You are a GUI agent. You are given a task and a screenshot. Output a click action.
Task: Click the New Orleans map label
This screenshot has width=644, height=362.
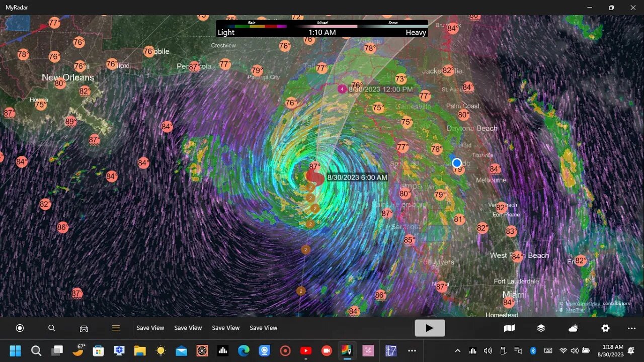[x=68, y=77]
